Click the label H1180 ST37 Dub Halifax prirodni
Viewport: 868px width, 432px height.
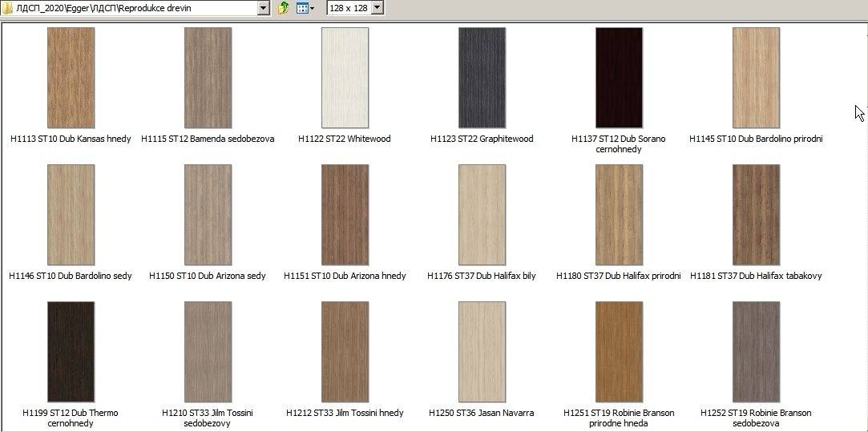(618, 276)
